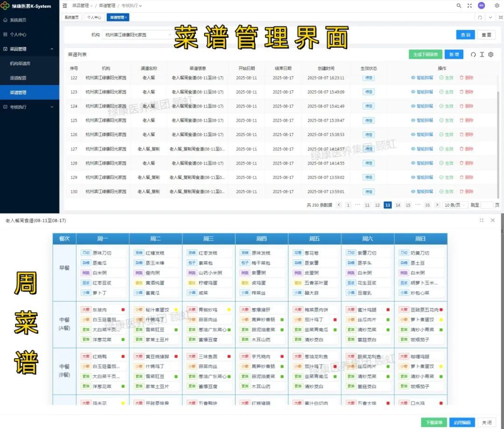
Task: Select 渠道配置 submenu item
Action: [x=29, y=78]
